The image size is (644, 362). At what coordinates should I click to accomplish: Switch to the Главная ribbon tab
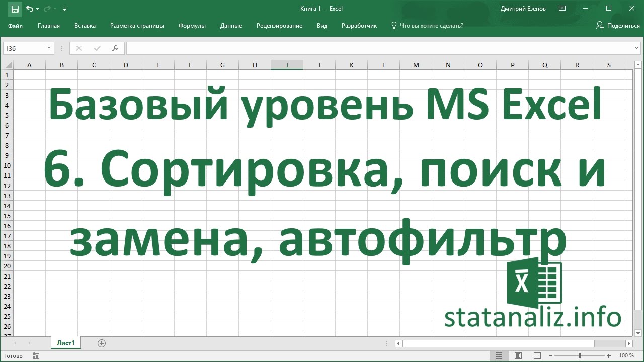[49, 26]
